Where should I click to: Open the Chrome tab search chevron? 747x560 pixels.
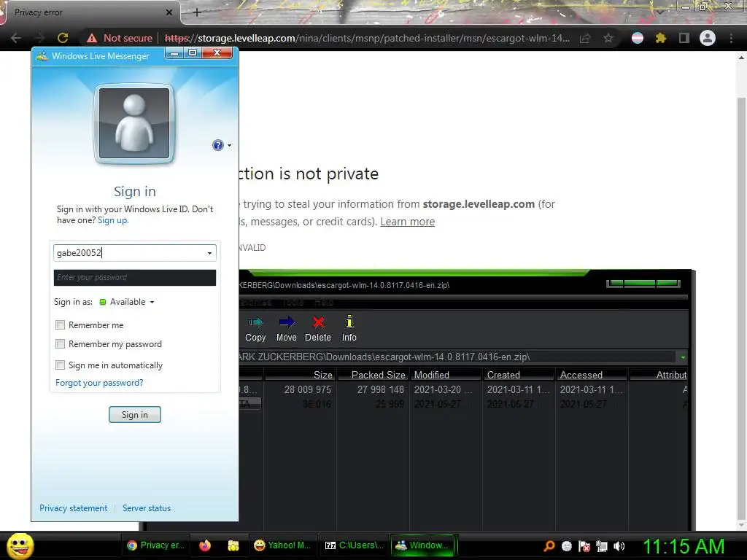[660, 12]
